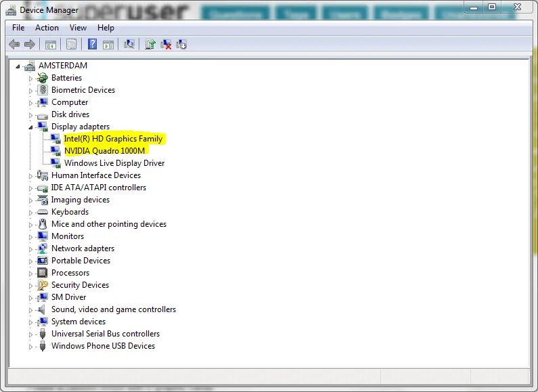The width and height of the screenshot is (538, 392).
Task: Select Intel(R) HD Graphics Family device
Action: tap(113, 139)
